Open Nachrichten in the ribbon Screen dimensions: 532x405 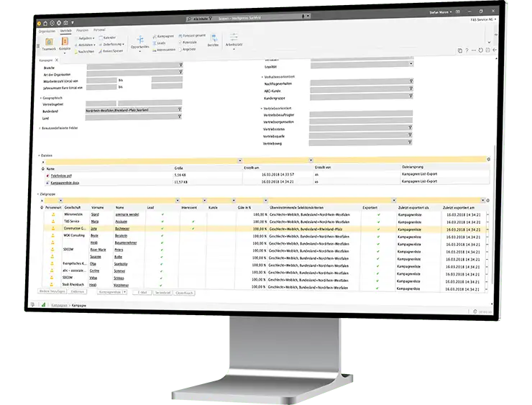tap(84, 52)
